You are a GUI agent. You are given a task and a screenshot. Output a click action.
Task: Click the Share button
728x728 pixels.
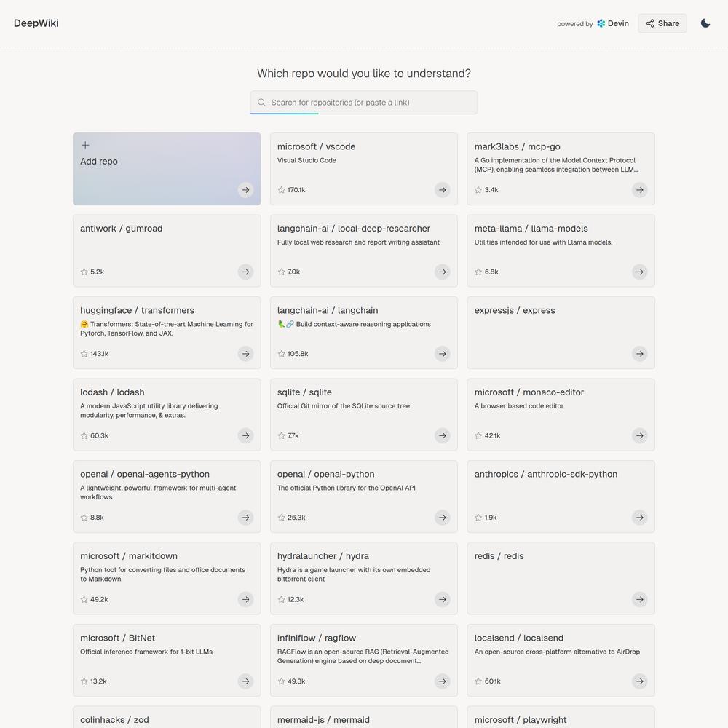[x=662, y=23]
